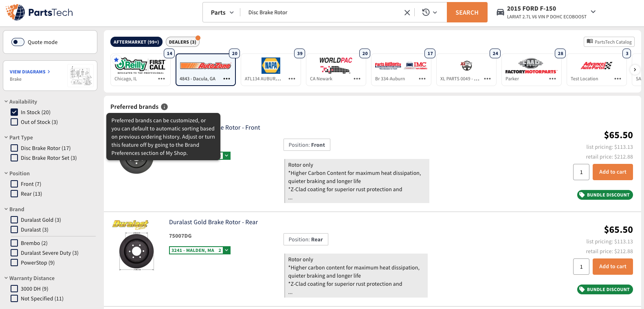Viewport: 644px width, 309px height.
Task: Switch to the Aftermarket (99+) tab
Action: tap(136, 42)
